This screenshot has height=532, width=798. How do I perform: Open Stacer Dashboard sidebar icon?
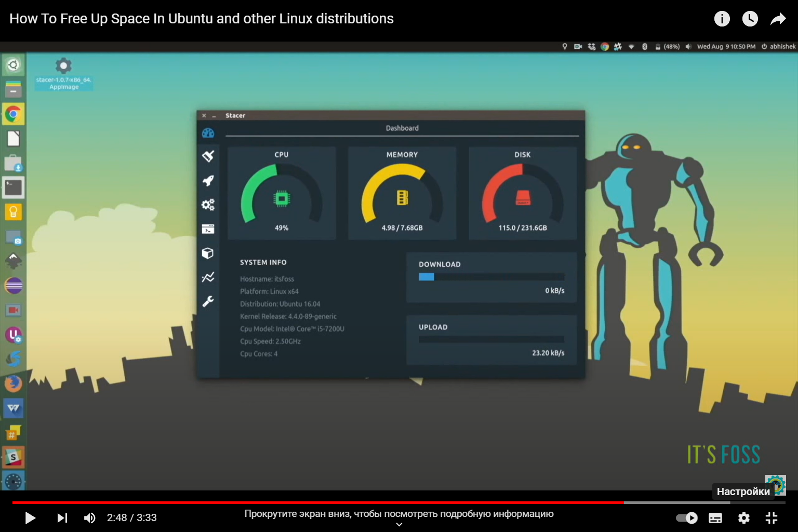(x=208, y=133)
